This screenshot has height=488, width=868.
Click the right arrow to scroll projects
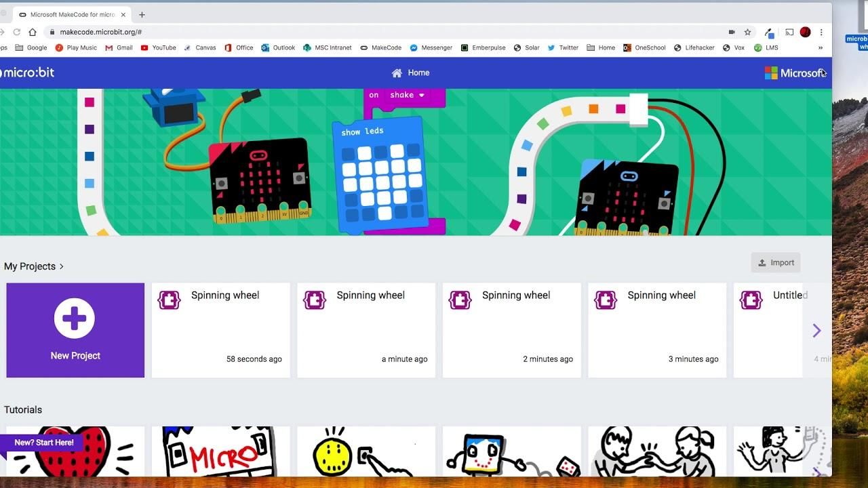[817, 330]
